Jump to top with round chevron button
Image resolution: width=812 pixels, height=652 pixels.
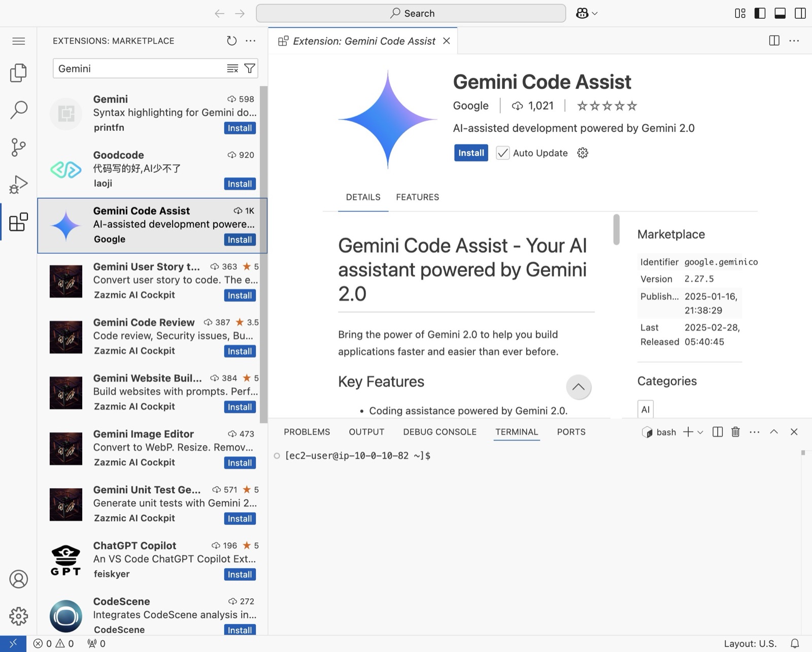[579, 387]
